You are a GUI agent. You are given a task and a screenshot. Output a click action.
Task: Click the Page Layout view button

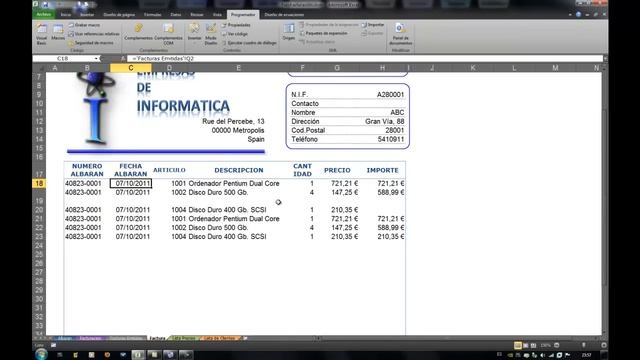click(526, 345)
